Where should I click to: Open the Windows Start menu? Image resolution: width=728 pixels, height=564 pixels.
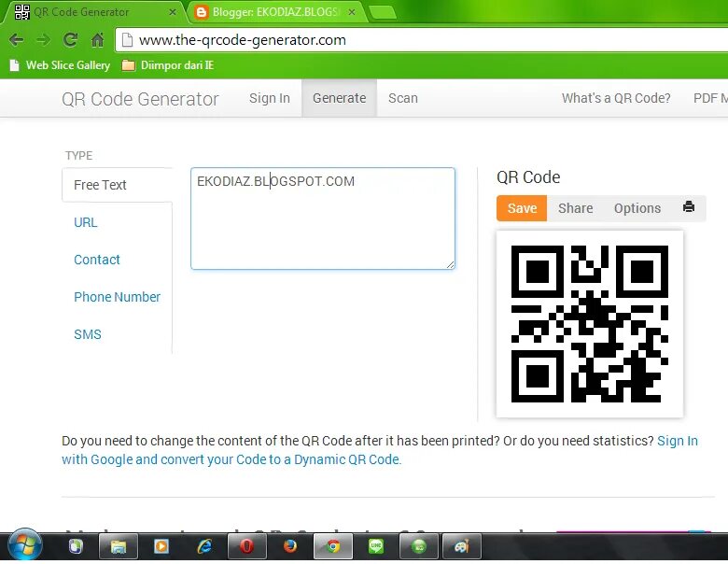click(25, 547)
